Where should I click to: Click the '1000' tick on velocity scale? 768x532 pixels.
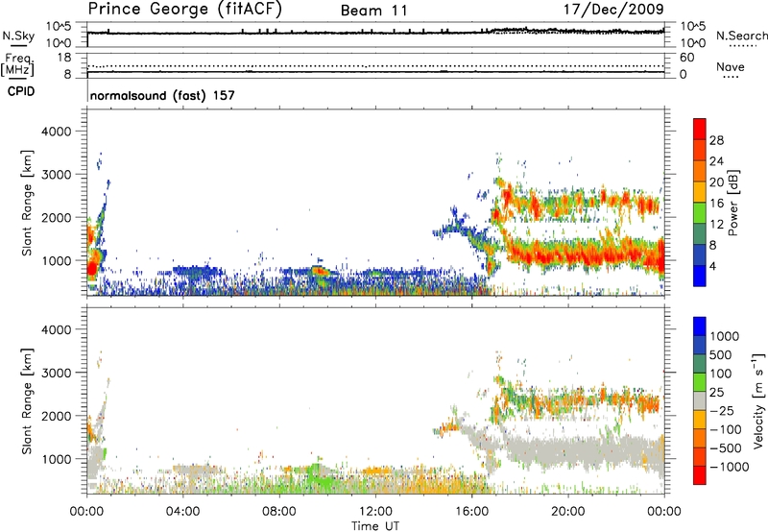(725, 336)
